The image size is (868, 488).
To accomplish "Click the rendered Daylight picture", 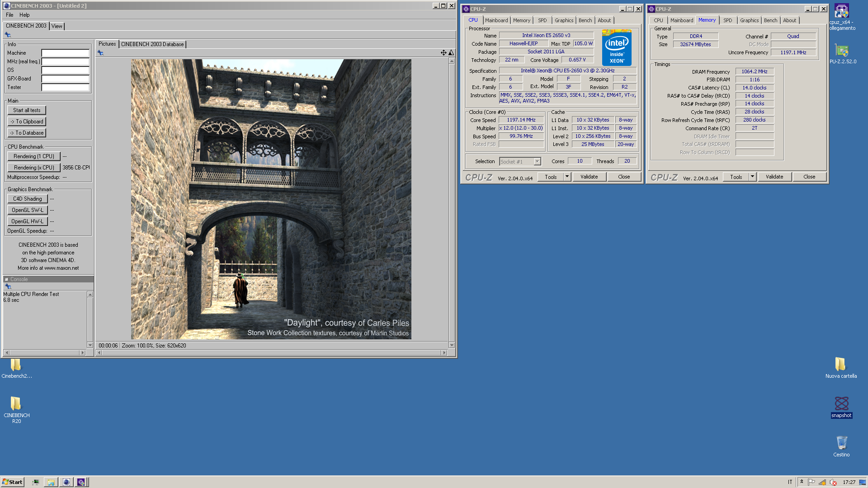I will tap(271, 199).
